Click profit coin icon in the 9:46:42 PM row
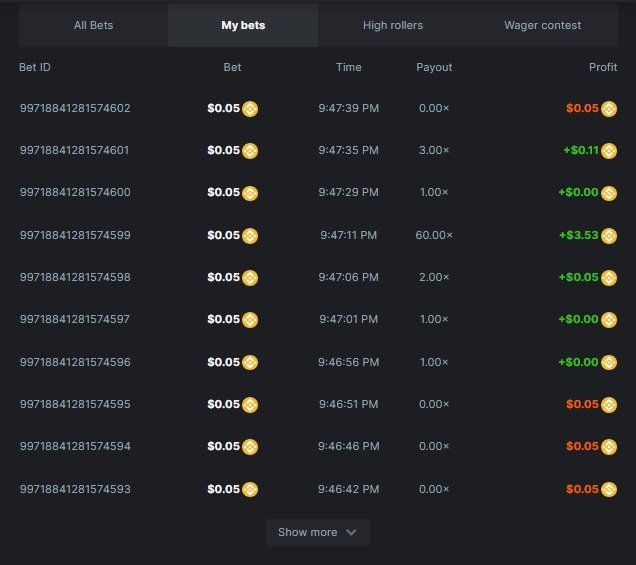The width and height of the screenshot is (636, 565). pyautogui.click(x=609, y=490)
